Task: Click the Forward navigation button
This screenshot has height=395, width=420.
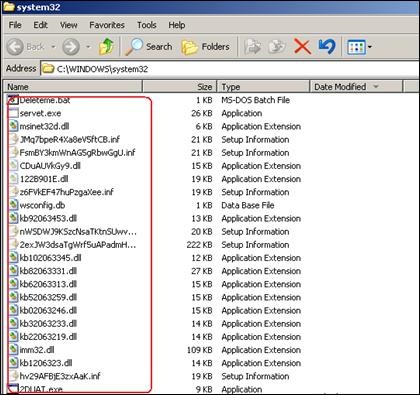Action: (x=71, y=47)
